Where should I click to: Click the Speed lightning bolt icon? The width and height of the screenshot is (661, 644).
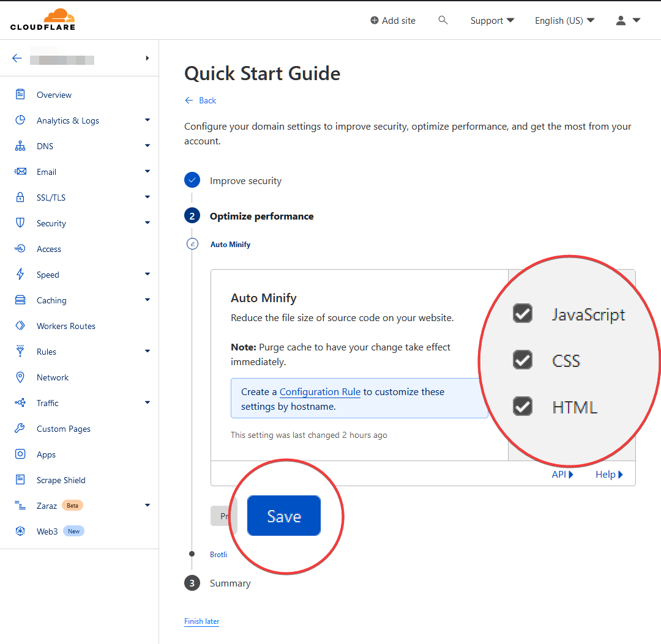click(20, 274)
